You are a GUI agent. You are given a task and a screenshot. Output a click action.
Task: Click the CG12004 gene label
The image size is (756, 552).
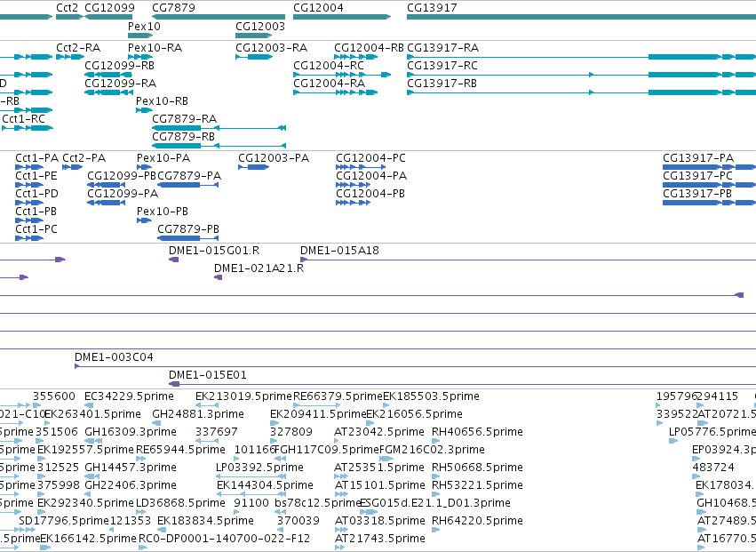tap(318, 8)
